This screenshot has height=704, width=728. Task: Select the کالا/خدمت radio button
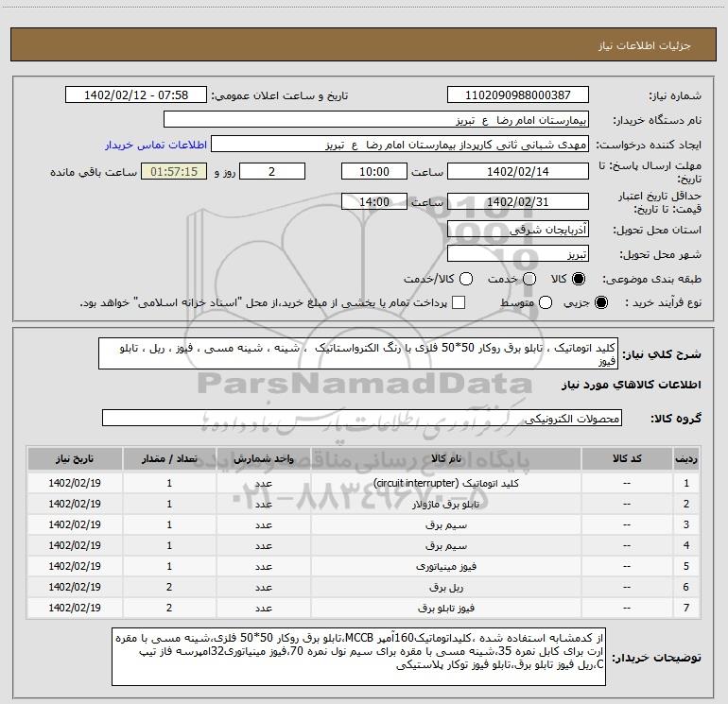[x=466, y=279]
